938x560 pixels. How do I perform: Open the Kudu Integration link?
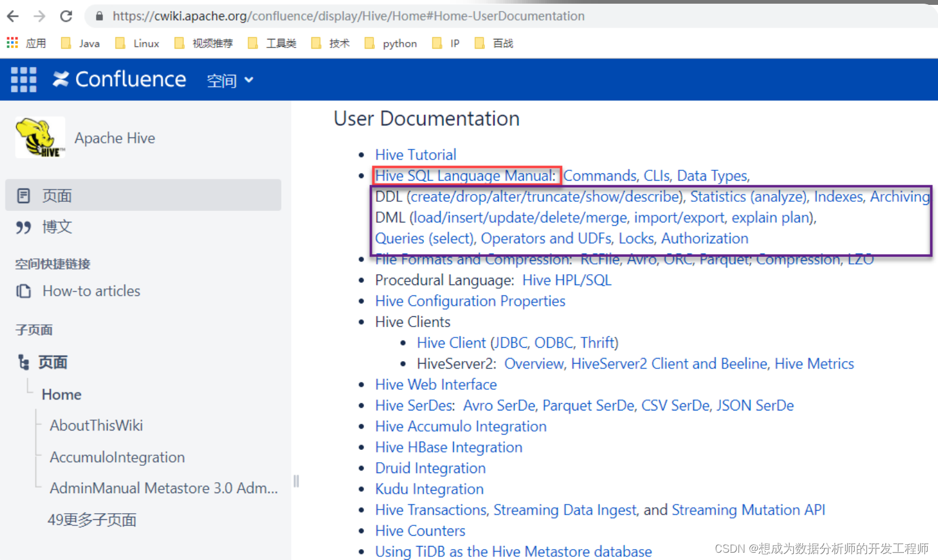[429, 489]
